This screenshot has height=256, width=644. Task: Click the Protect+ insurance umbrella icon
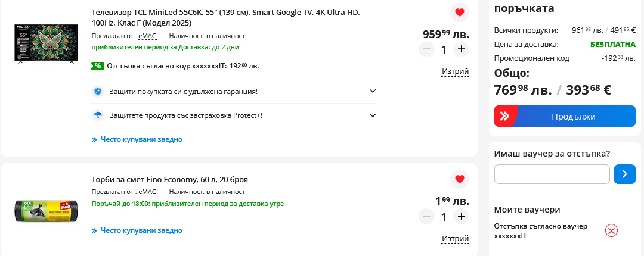(x=98, y=115)
